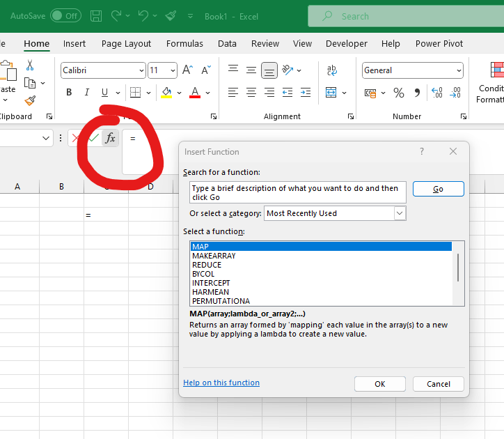Open the font size 11 dropdown
The height and width of the screenshot is (439, 504).
[x=173, y=70]
